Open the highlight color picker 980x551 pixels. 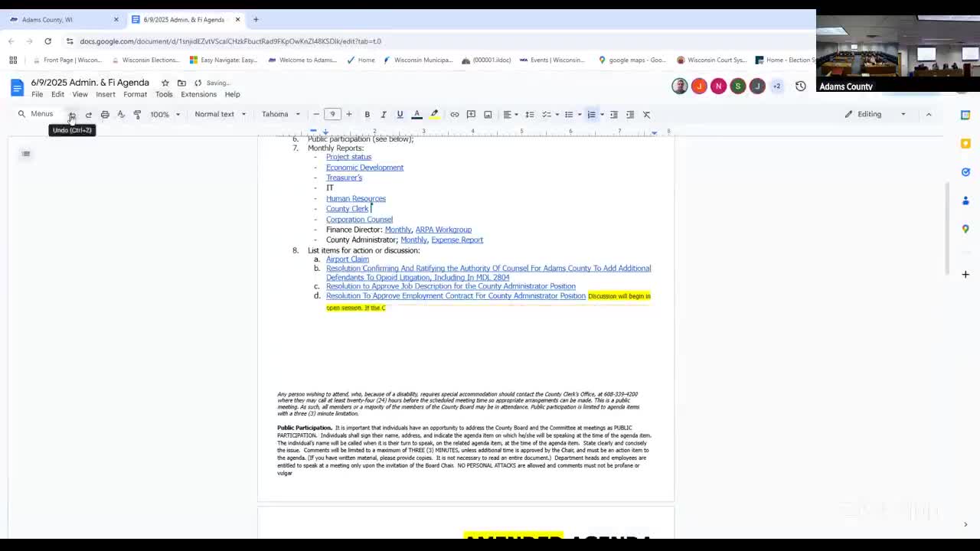click(434, 115)
